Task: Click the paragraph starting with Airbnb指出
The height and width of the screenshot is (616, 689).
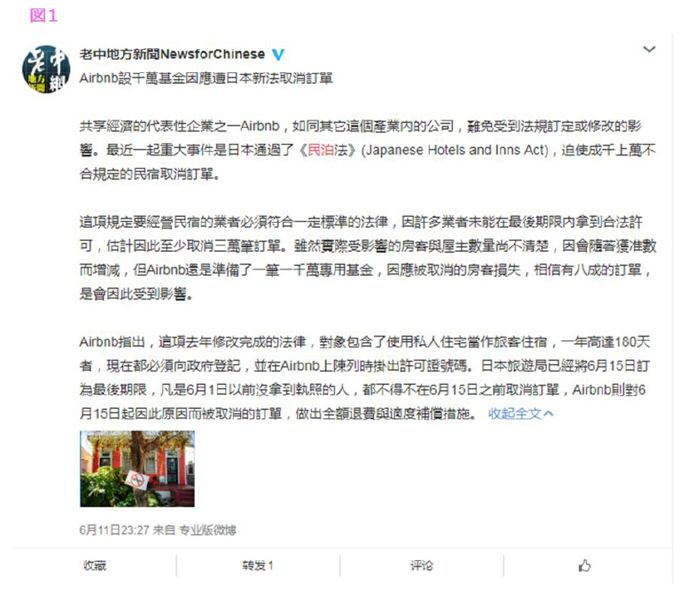Action: pos(365,378)
